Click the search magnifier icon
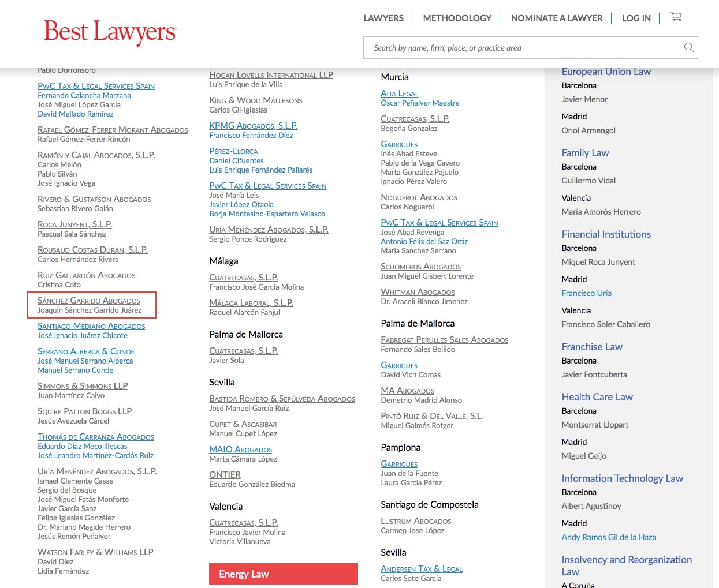Viewport: 719px width, 588px height. click(x=688, y=47)
